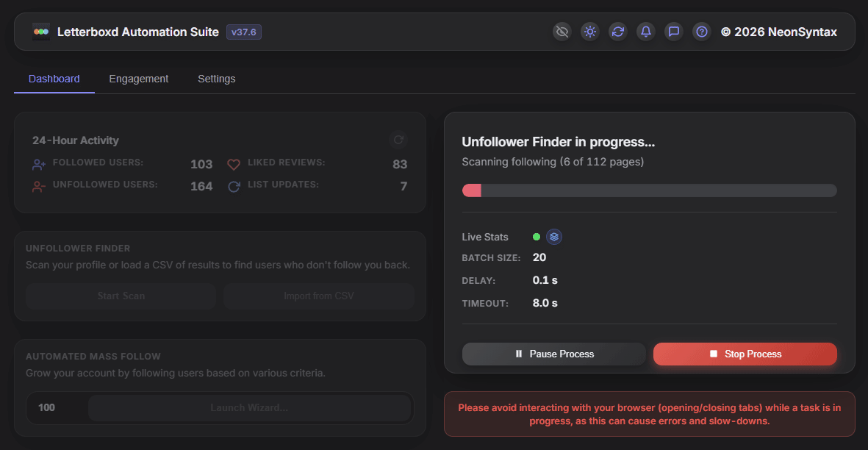Click the Unfollower Finder progress bar
The height and width of the screenshot is (450, 868).
pyautogui.click(x=649, y=190)
